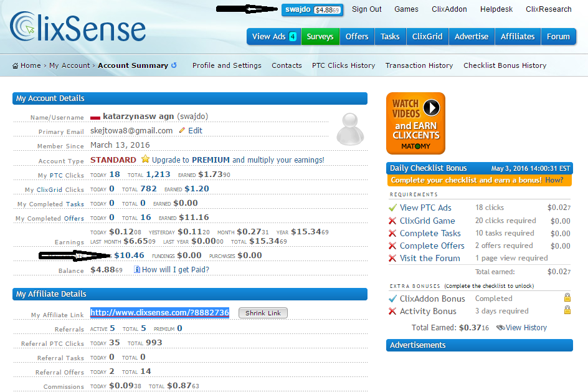Click the swajdo balance badge

311,9
